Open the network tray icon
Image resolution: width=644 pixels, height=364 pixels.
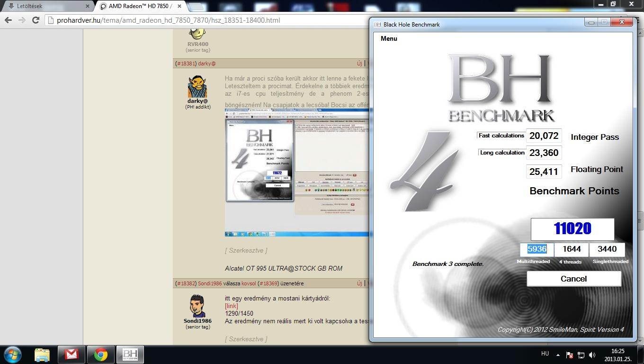coord(581,355)
